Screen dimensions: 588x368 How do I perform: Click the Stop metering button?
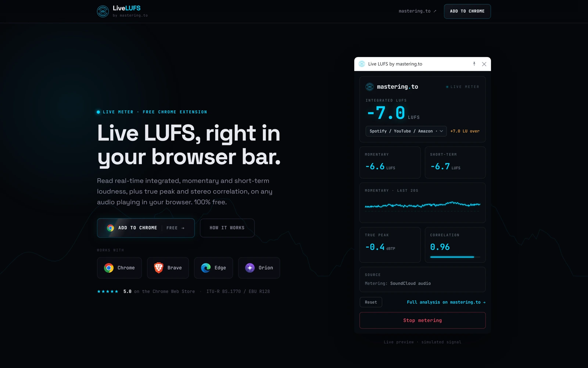point(423,320)
